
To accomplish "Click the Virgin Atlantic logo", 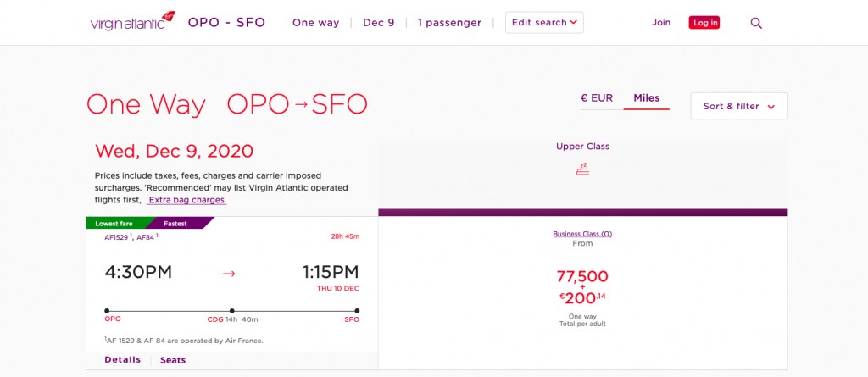I will pyautogui.click(x=132, y=22).
